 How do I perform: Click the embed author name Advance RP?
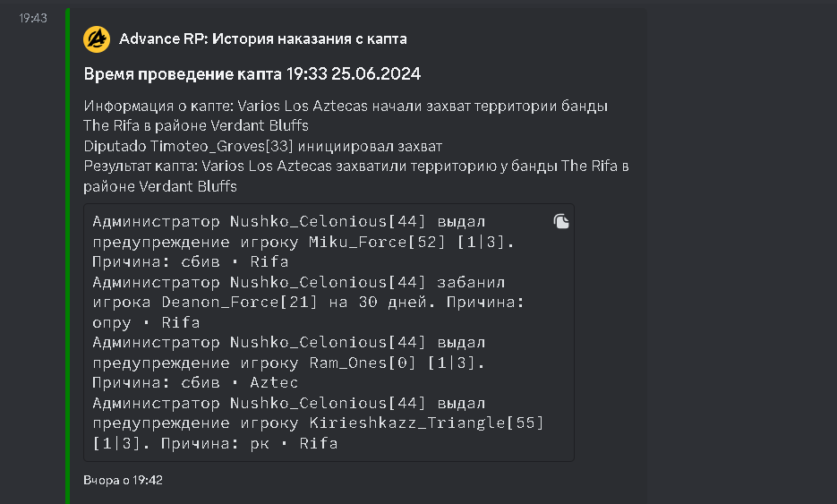point(262,39)
